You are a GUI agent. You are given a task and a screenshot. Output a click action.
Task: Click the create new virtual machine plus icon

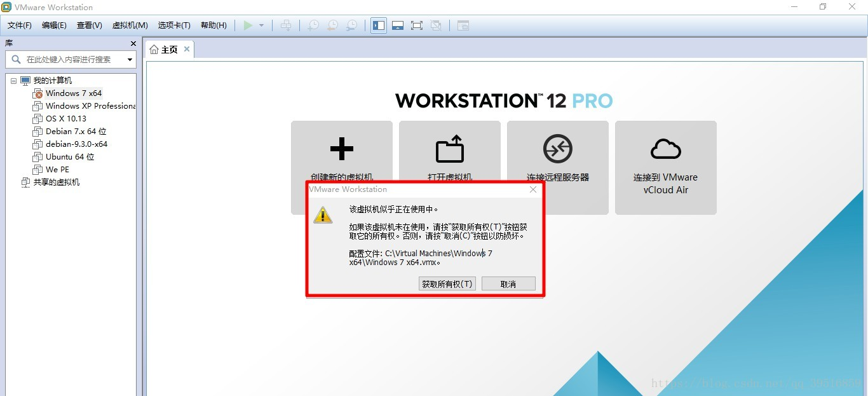point(342,149)
